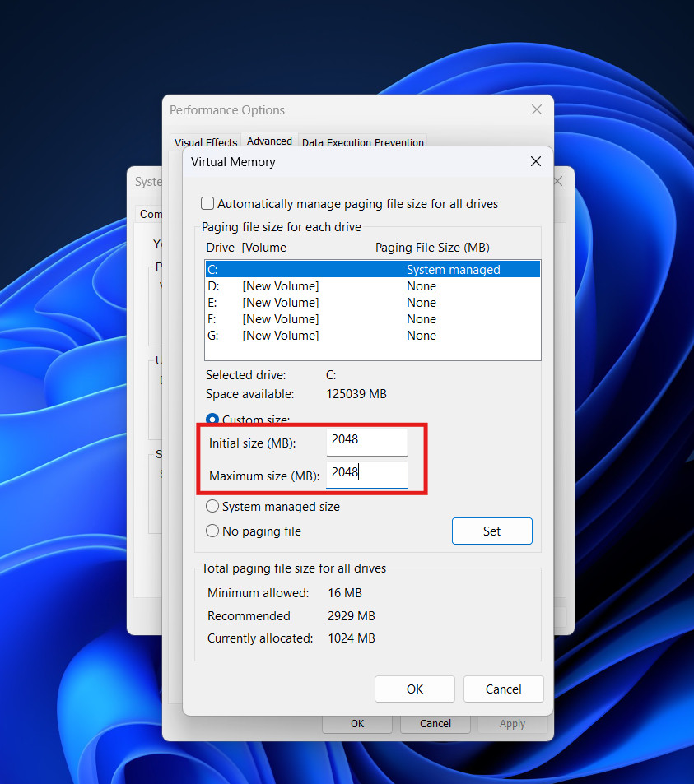
Task: Choose System managed size option
Action: (x=212, y=507)
